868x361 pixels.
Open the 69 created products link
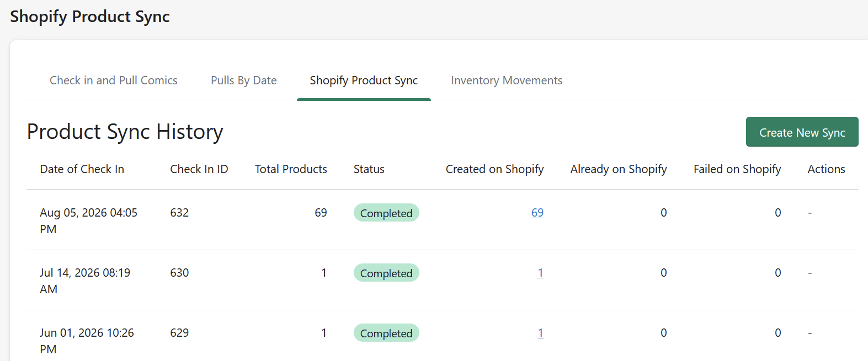coord(537,213)
